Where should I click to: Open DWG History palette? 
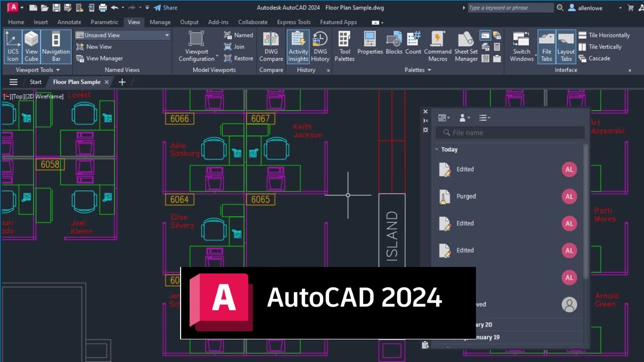pos(320,46)
